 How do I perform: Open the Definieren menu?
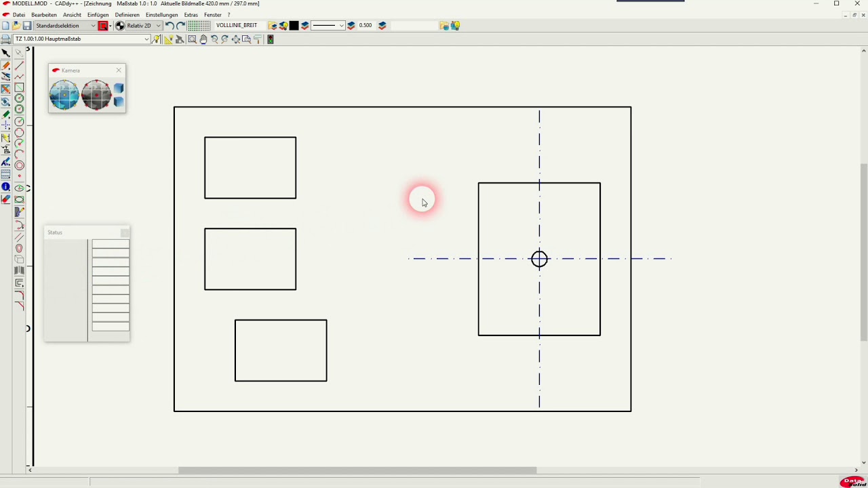coord(127,14)
